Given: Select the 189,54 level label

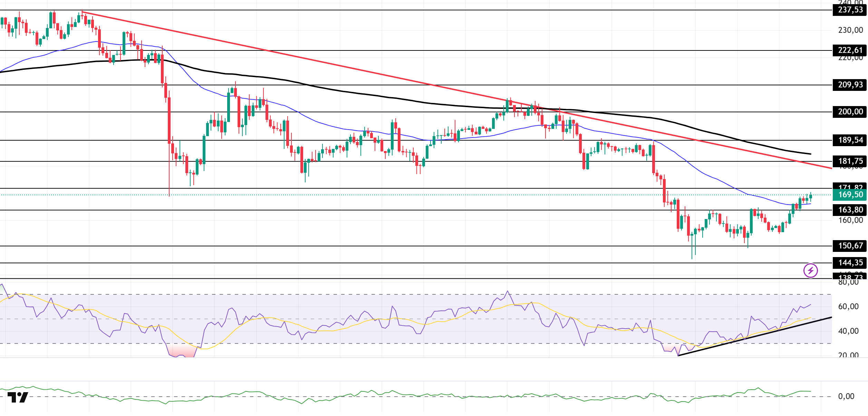Looking at the screenshot, I should click(x=850, y=140).
